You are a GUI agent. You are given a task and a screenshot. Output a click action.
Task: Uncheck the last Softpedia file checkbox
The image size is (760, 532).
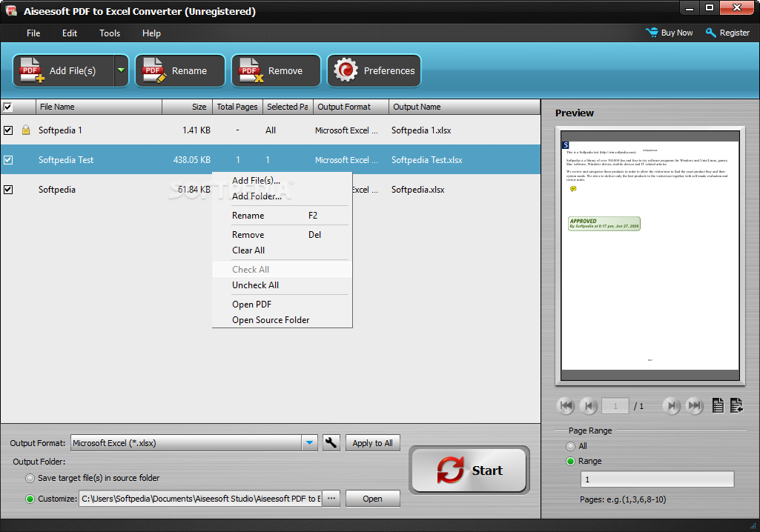pyautogui.click(x=7, y=190)
